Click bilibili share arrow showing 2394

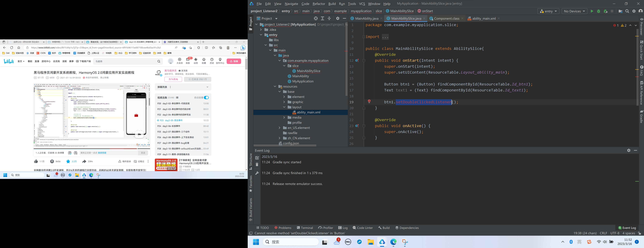tap(84, 161)
